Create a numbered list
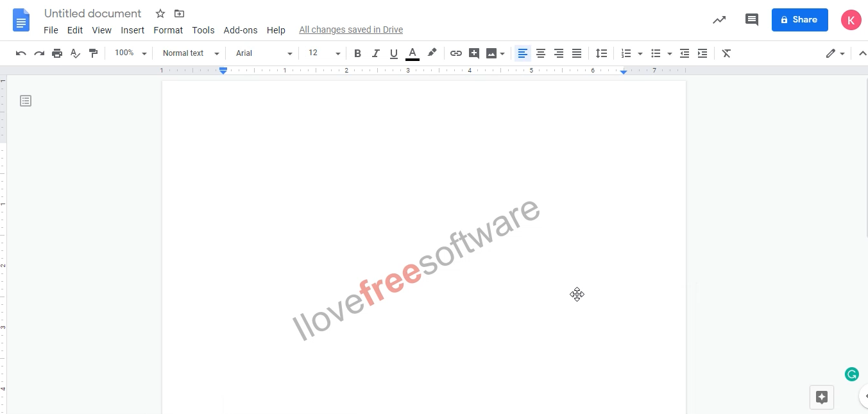Screen dimensions: 868x414 click(x=626, y=53)
